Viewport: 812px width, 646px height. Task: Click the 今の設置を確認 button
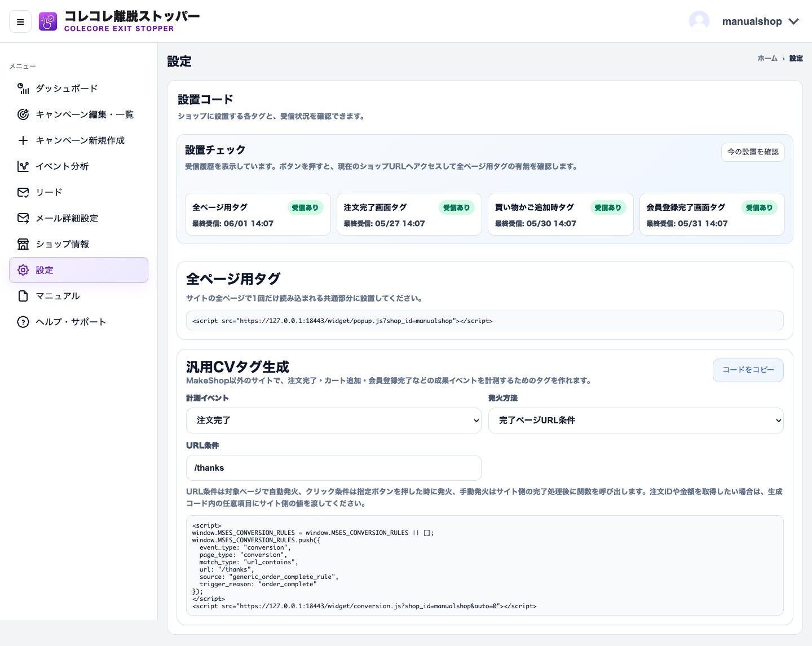(753, 152)
